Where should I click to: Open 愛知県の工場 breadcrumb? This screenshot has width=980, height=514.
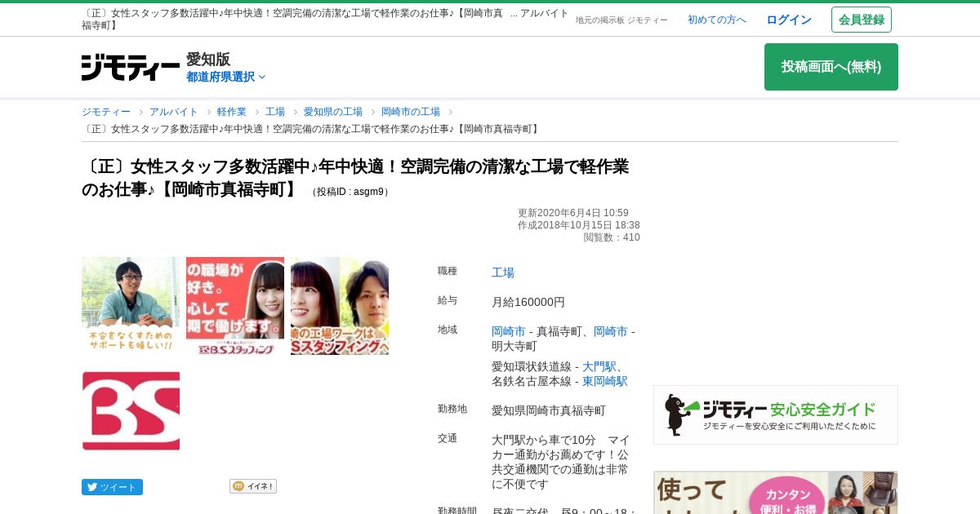point(333,112)
